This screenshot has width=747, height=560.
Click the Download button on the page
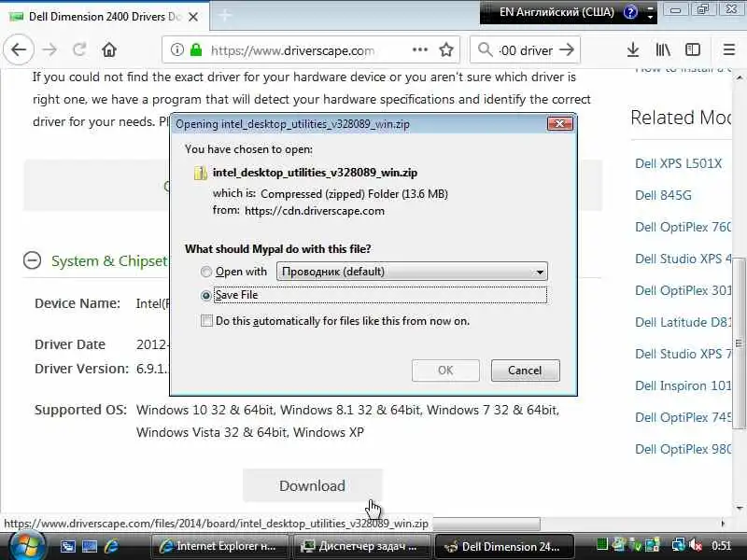tap(313, 485)
